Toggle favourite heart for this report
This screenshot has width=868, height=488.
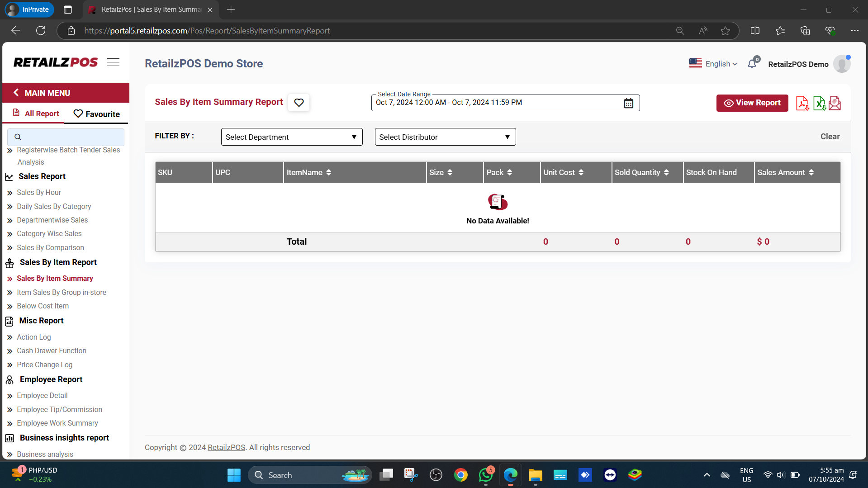(299, 103)
